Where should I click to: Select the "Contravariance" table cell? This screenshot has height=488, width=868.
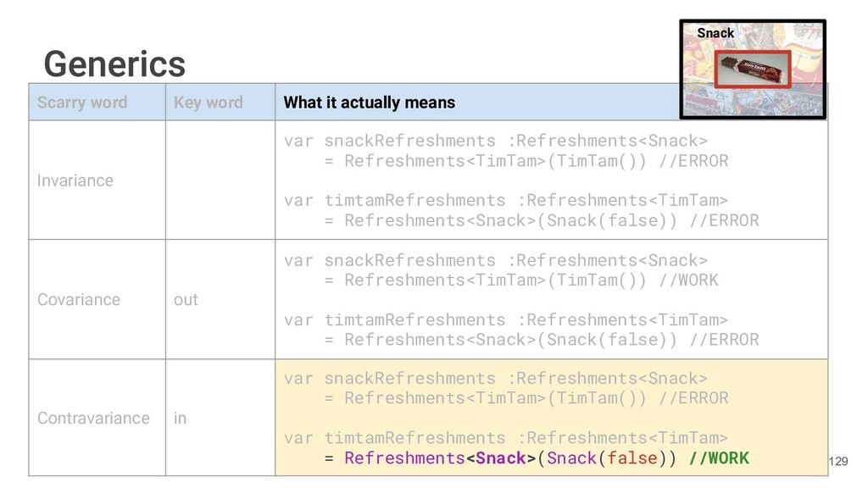93,419
